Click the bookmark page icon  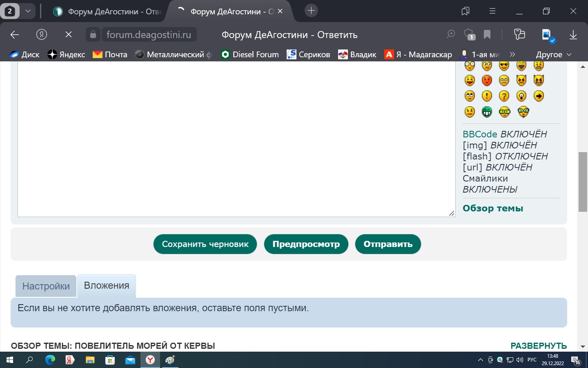coord(487,35)
